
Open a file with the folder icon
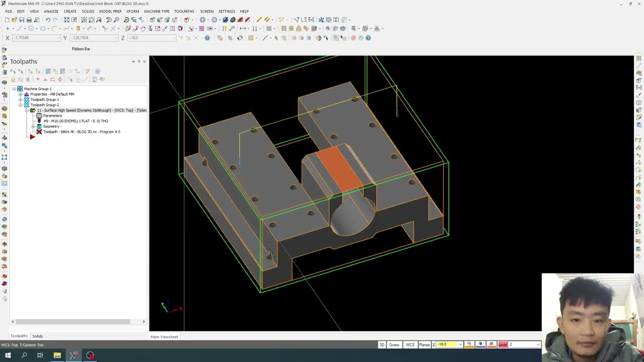point(14,20)
